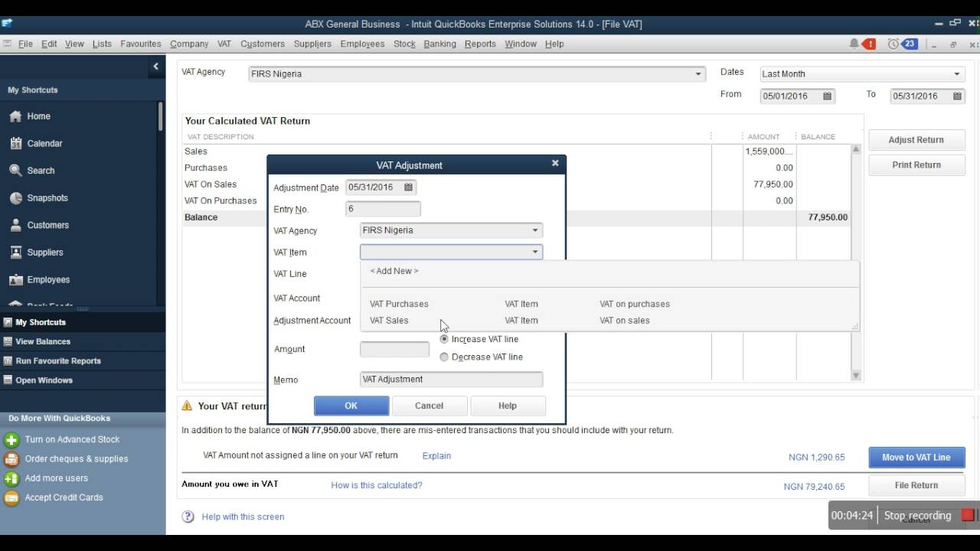
Task: Open How is this calculated link
Action: [x=377, y=485]
